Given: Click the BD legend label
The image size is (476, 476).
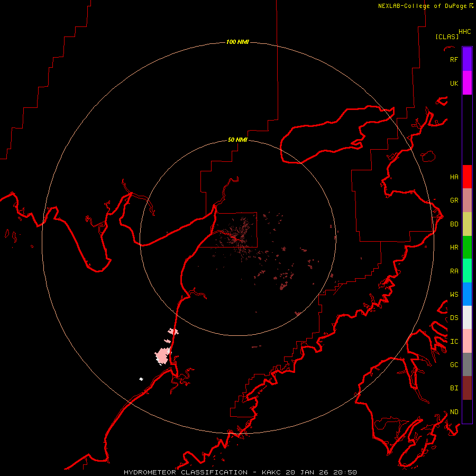Looking at the screenshot, I should 454,224.
